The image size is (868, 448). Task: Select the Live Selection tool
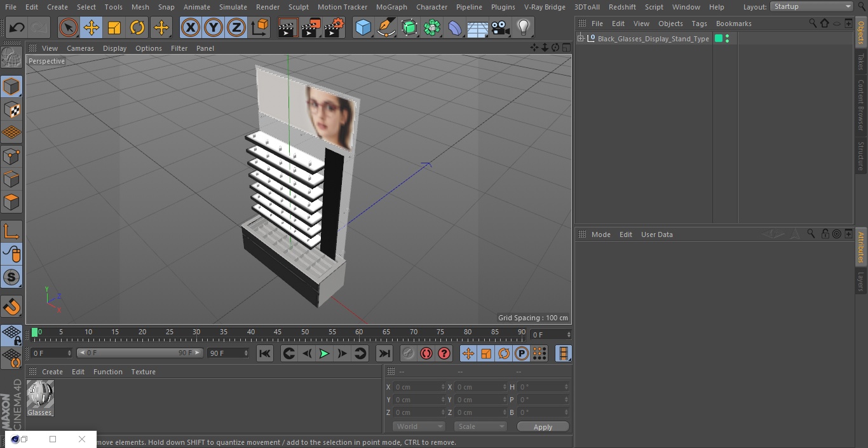[x=68, y=28]
